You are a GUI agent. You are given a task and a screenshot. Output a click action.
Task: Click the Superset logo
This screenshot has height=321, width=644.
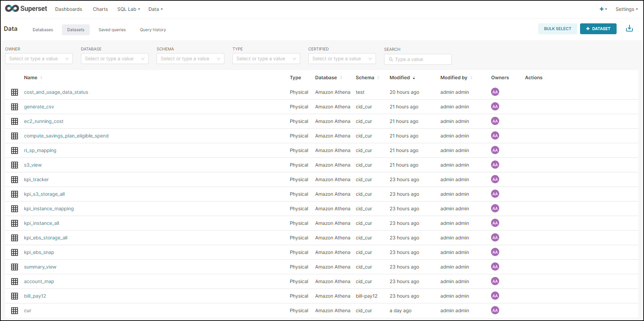(26, 8)
